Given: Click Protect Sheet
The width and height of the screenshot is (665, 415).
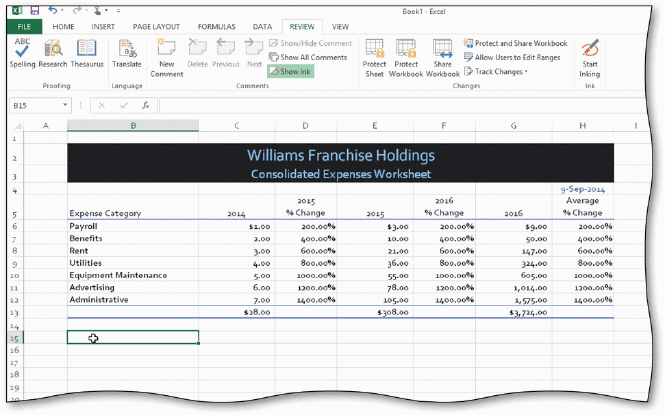Looking at the screenshot, I should (x=374, y=58).
